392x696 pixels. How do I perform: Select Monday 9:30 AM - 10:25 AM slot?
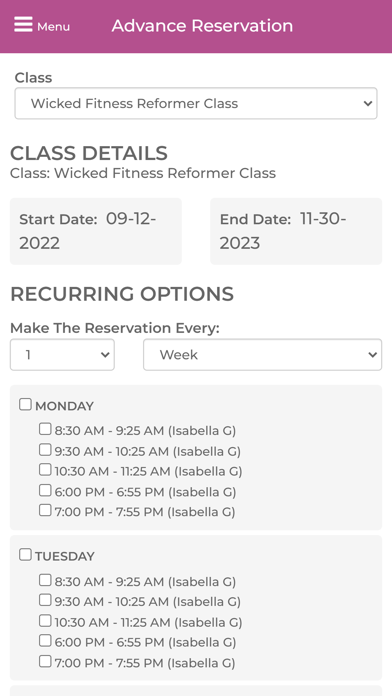point(45,450)
